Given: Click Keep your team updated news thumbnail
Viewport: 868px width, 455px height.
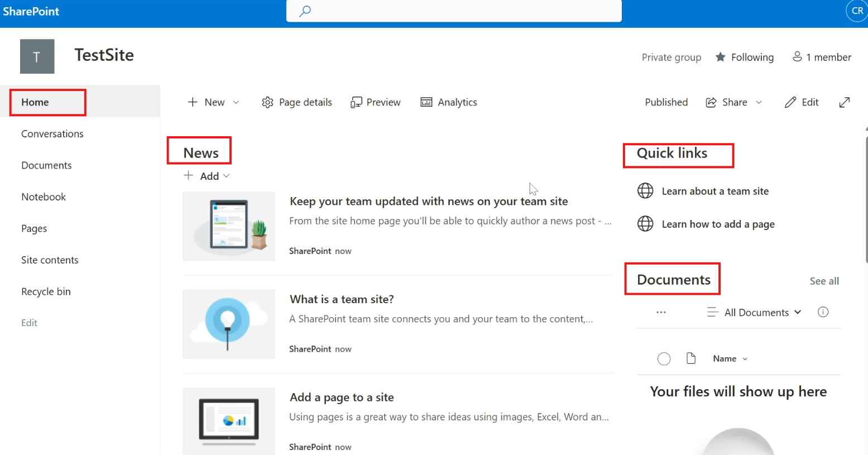Looking at the screenshot, I should click(229, 226).
